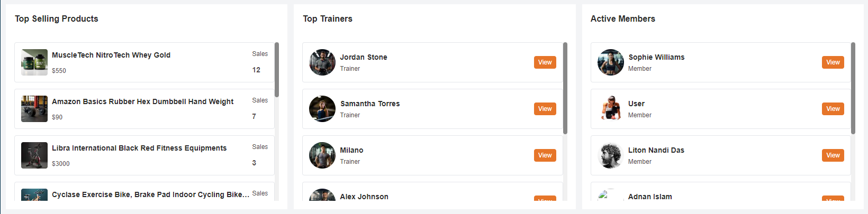
Task: Click the Active Members list scrollbar
Action: [853, 88]
